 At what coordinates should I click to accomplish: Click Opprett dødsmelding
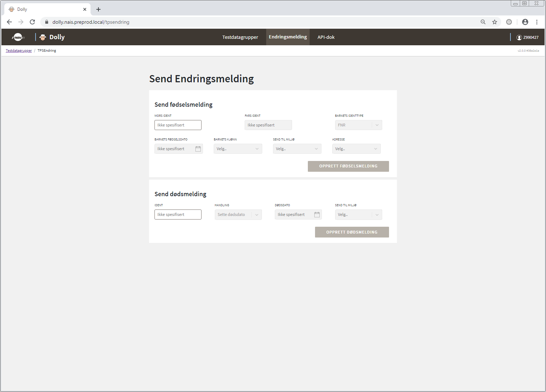tap(352, 232)
